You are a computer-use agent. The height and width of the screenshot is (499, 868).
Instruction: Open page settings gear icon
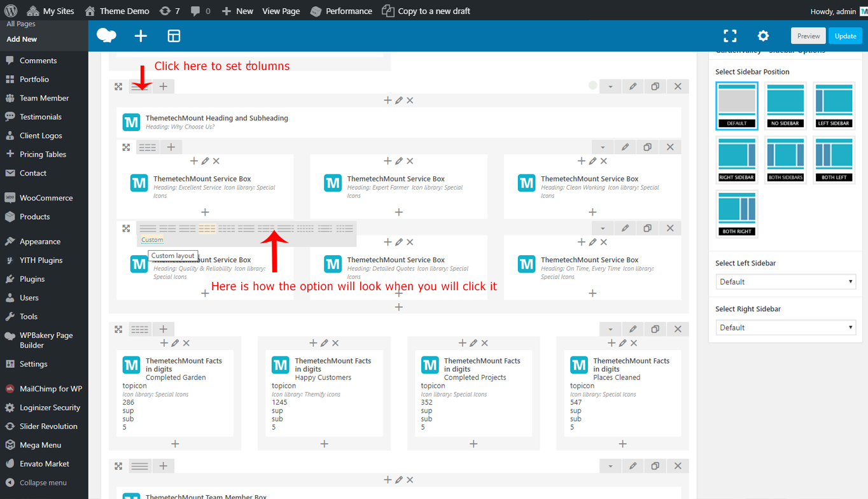(763, 36)
